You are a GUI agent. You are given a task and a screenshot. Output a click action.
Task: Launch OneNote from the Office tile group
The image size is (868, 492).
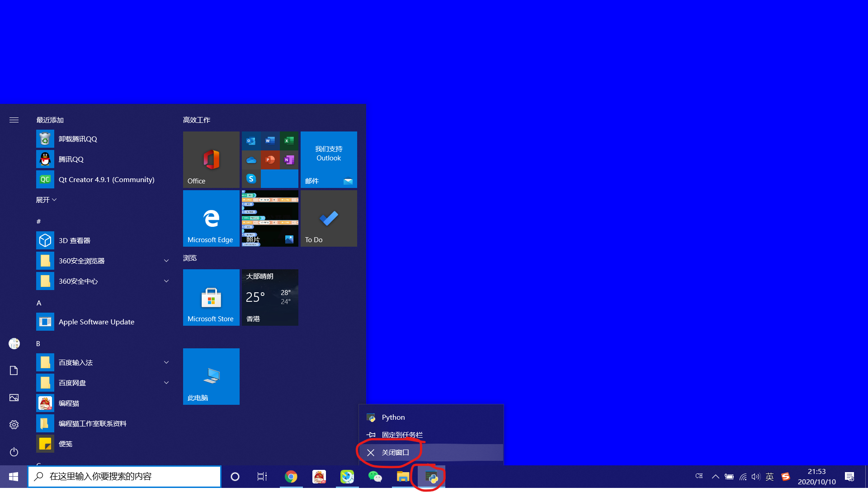pyautogui.click(x=289, y=159)
